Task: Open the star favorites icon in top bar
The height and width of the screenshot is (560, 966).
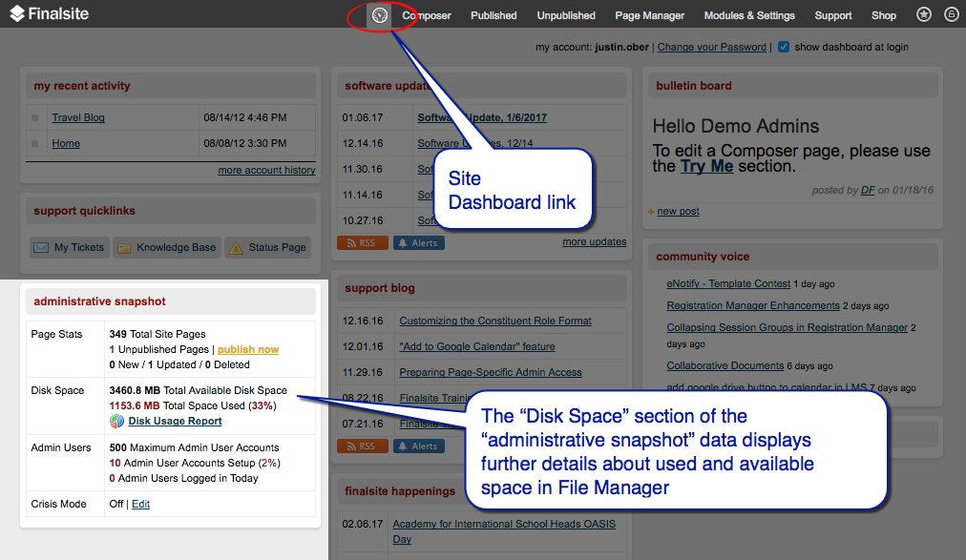Action: 923,14
